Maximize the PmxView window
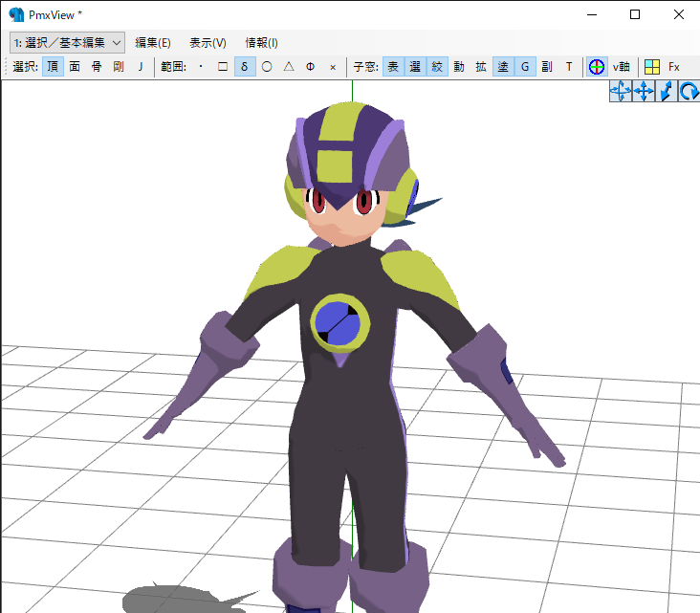The width and height of the screenshot is (700, 613). click(x=635, y=14)
